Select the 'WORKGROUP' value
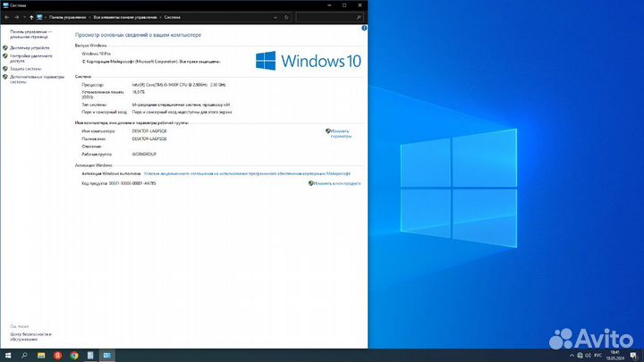This screenshot has height=362, width=644. (x=144, y=155)
